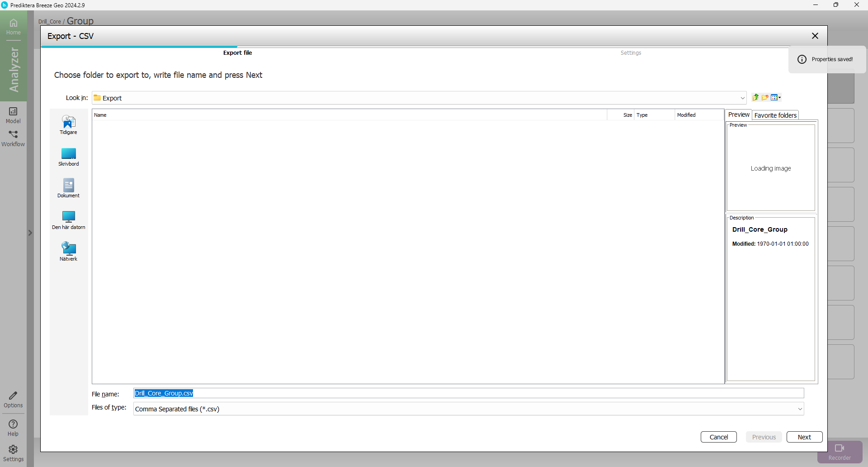
Task: Sort files by the Name column
Action: pos(348,115)
